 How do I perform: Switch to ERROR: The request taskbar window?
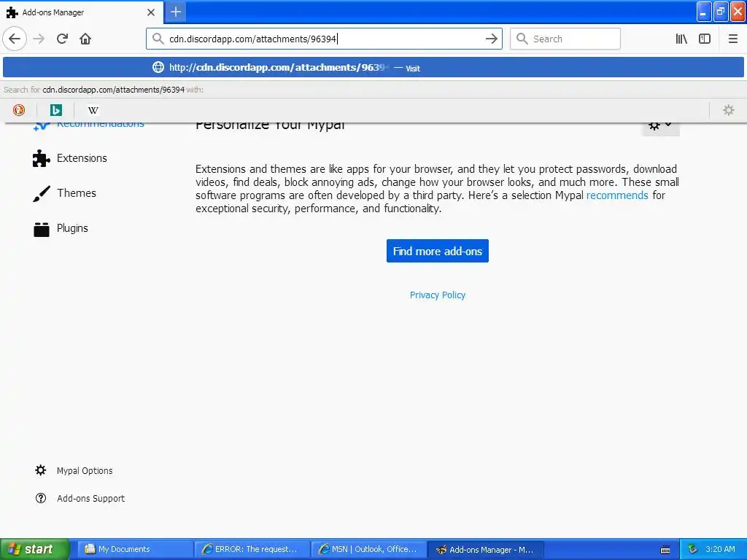[x=252, y=549]
